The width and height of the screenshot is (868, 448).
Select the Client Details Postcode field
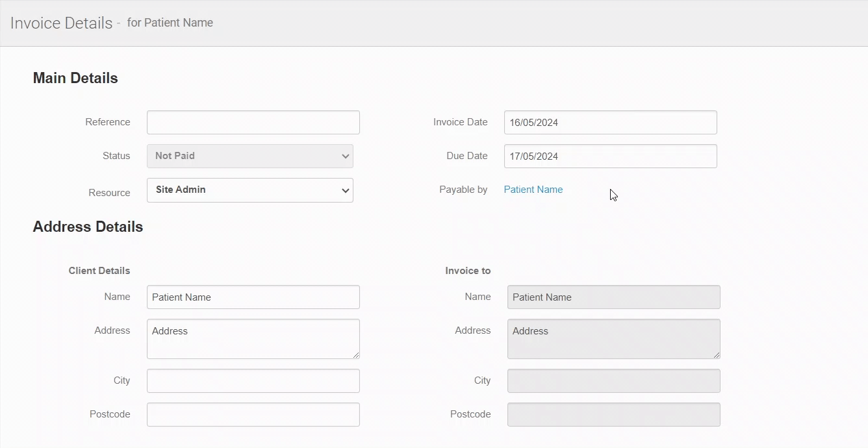253,414
